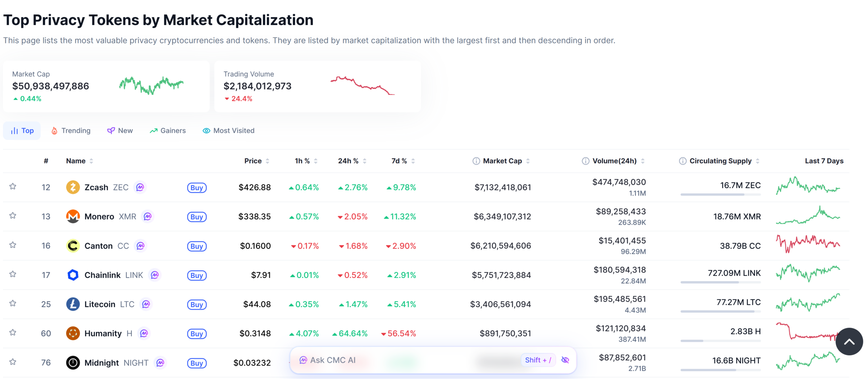The height and width of the screenshot is (379, 868).
Task: Switch to the New tab
Action: (x=120, y=131)
